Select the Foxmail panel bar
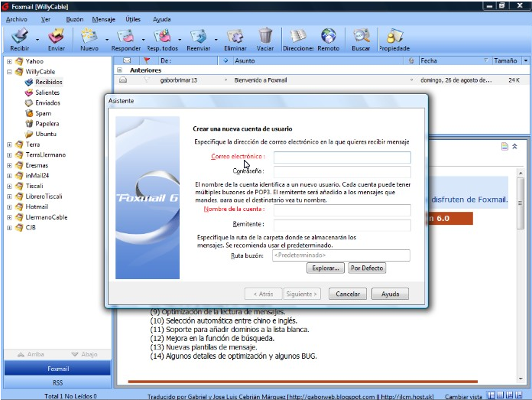The width and height of the screenshot is (532, 400). [57, 369]
